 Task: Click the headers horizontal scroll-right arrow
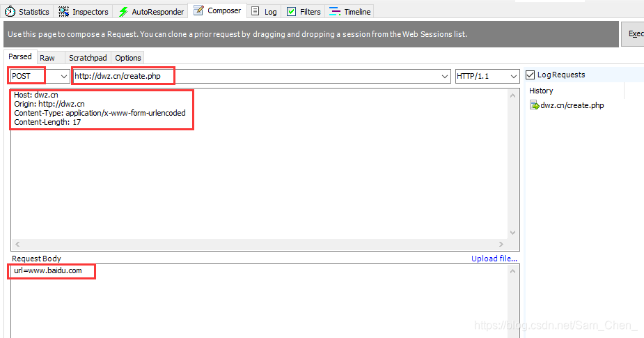pyautogui.click(x=501, y=244)
